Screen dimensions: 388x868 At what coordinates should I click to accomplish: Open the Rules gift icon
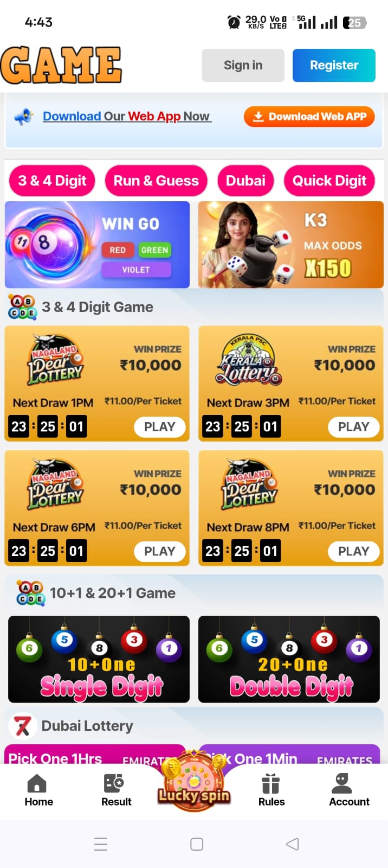tap(270, 783)
